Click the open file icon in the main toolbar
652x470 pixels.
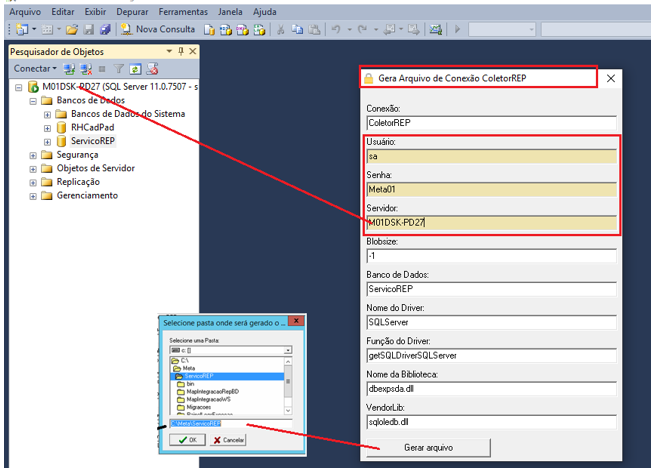coord(72,30)
